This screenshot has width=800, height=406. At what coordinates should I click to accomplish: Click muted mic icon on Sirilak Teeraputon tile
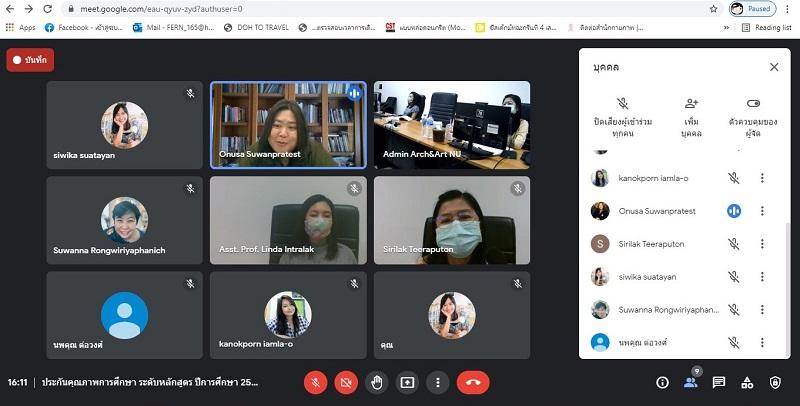coord(518,189)
